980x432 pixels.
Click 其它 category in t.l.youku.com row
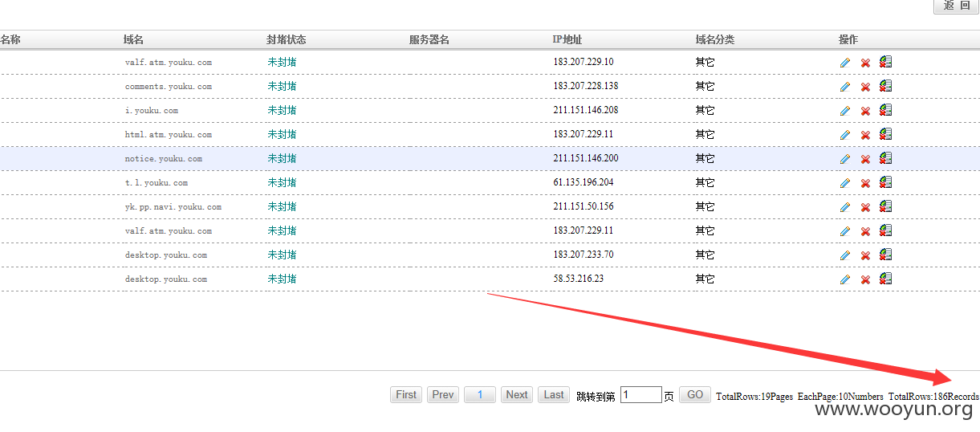705,182
